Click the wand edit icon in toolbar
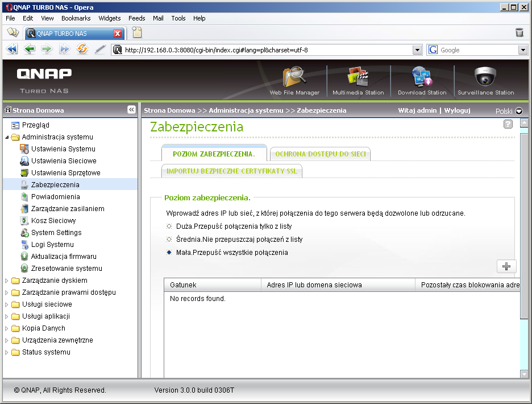Image resolution: width=532 pixels, height=404 pixels. 100,50
